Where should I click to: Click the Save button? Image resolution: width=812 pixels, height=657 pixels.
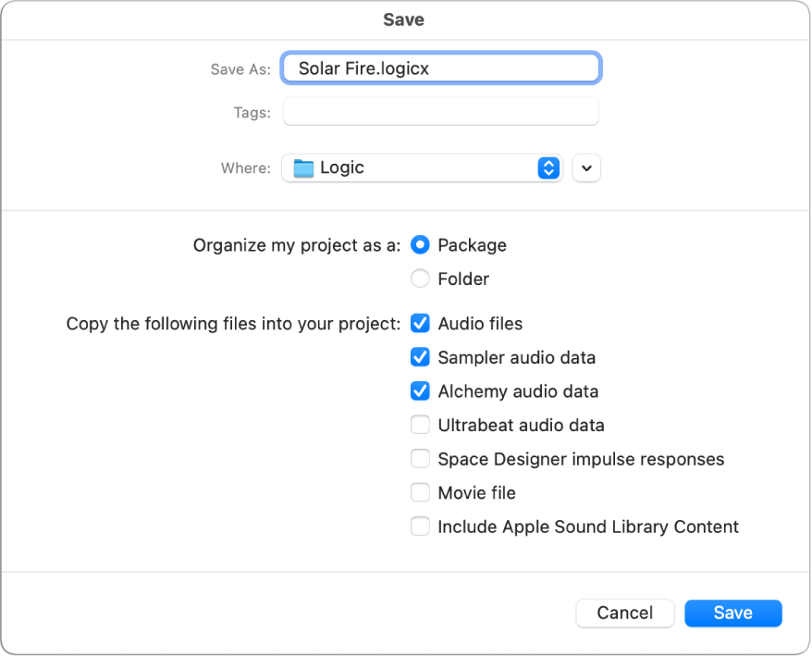(x=732, y=613)
